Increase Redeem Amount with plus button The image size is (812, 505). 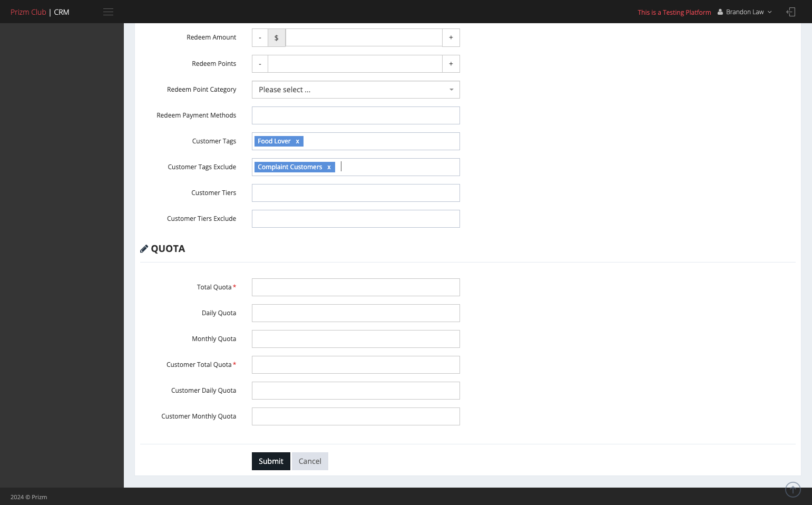(451, 37)
